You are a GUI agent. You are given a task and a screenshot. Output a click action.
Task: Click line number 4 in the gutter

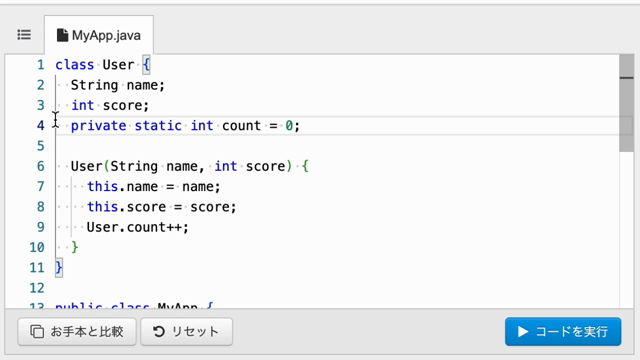pyautogui.click(x=40, y=126)
